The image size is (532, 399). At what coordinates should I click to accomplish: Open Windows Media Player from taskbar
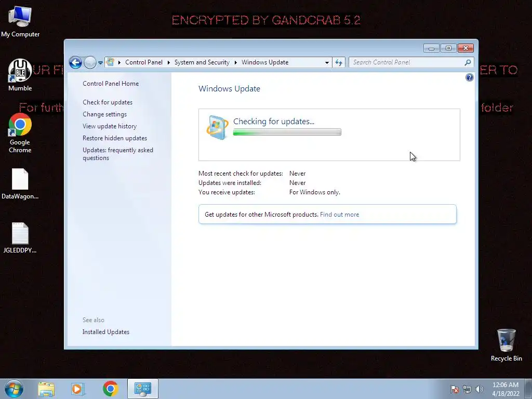coord(78,389)
